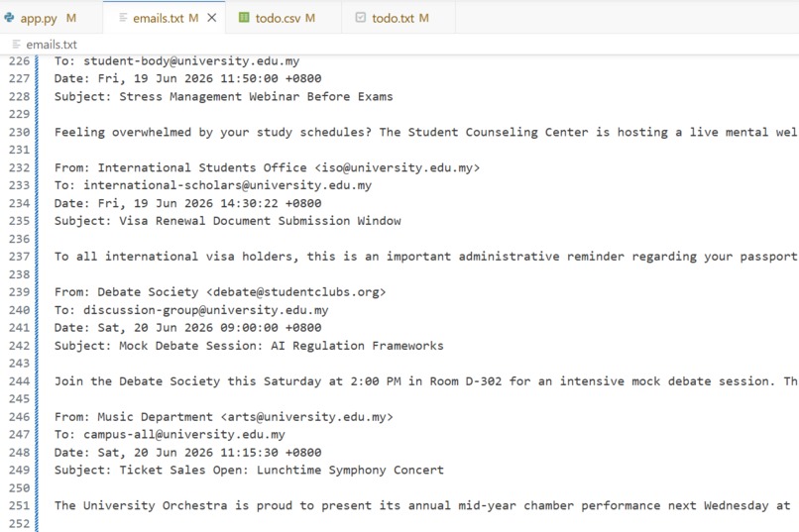Click the line starting Feeling overwhelmed
The width and height of the screenshot is (799, 532).
pos(426,133)
